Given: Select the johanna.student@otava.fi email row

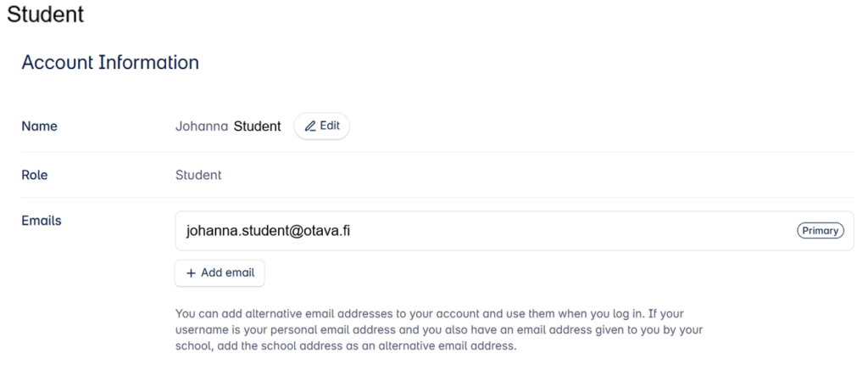Looking at the screenshot, I should coord(515,231).
